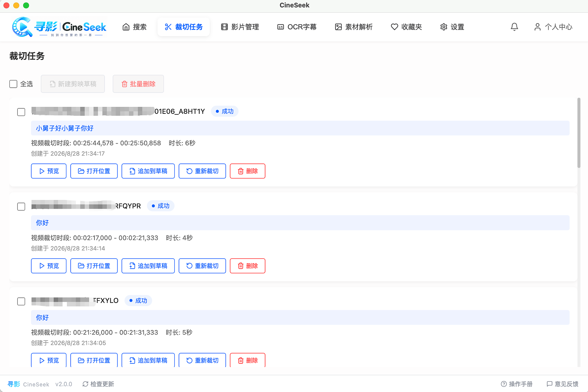
Task: Re-cut the RFQYPR task
Action: [x=202, y=266]
